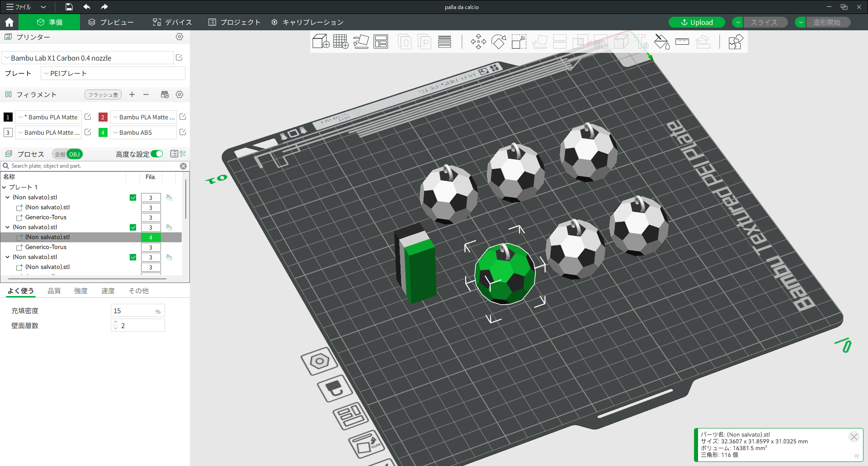Select the Rotate tool icon
Image resolution: width=868 pixels, height=466 pixels.
click(499, 42)
